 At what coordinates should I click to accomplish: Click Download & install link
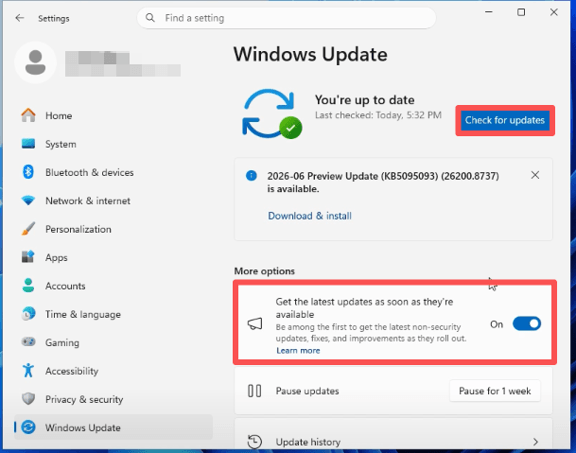(310, 216)
